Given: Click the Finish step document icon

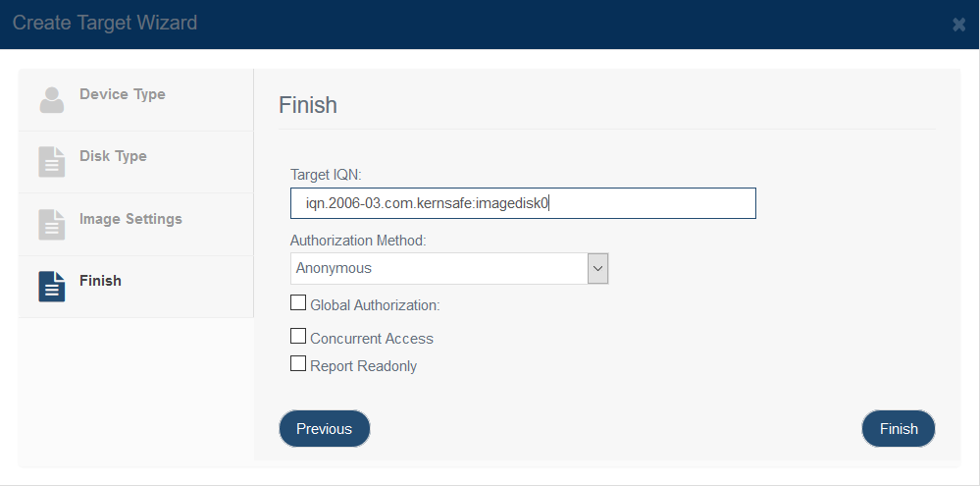Looking at the screenshot, I should point(52,287).
